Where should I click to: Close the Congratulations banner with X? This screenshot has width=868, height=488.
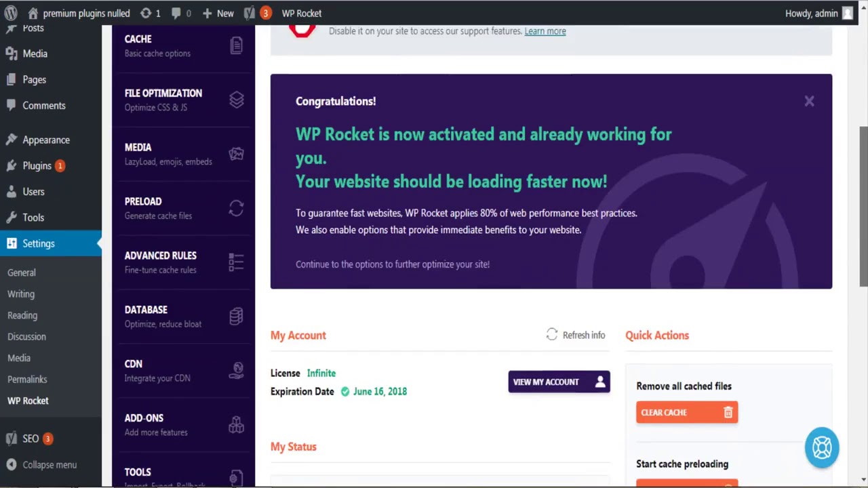pos(809,101)
